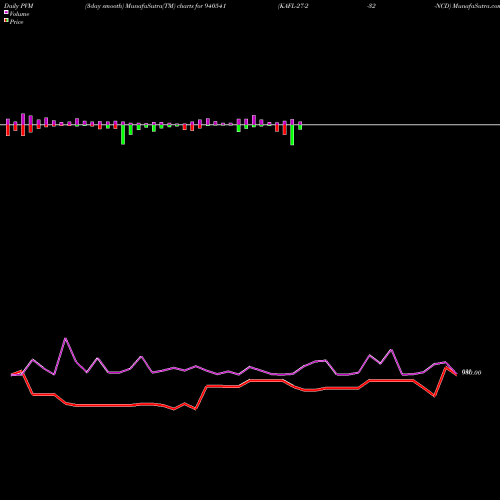The image size is (500, 500).
Task: Click the last green volume bar on the right
Action: point(300,126)
